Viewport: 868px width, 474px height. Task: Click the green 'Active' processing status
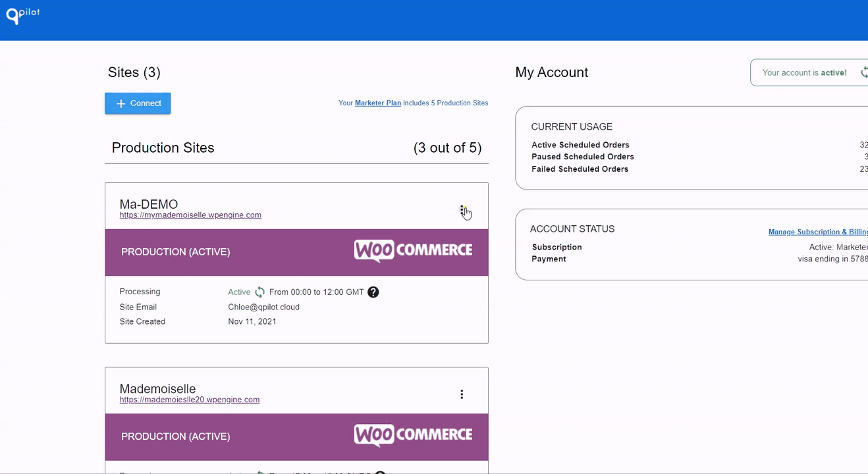(x=239, y=292)
